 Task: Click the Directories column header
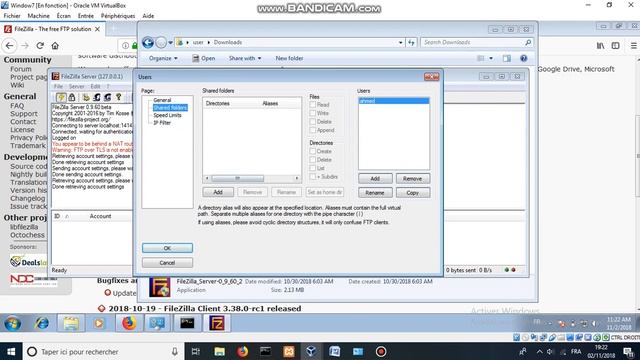[218, 104]
